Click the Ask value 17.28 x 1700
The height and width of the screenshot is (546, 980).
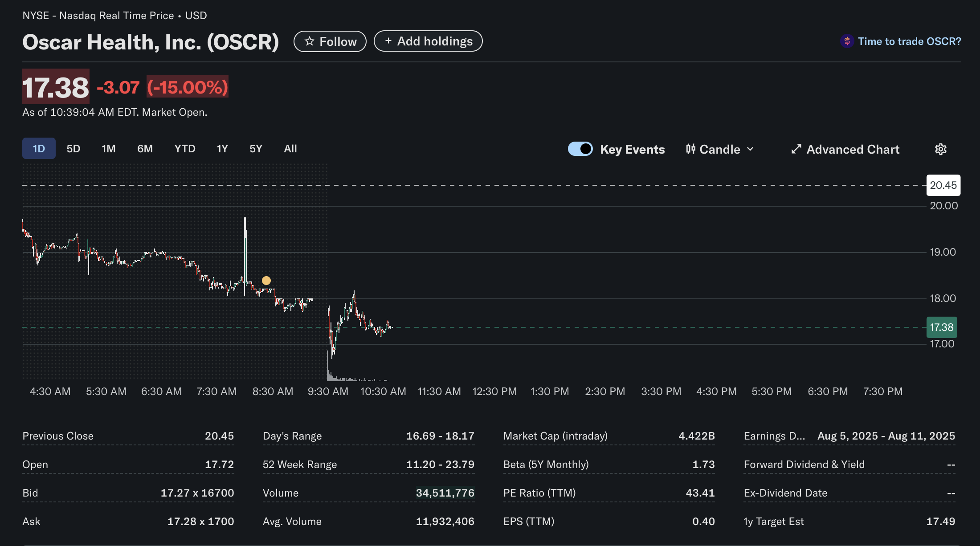(200, 522)
